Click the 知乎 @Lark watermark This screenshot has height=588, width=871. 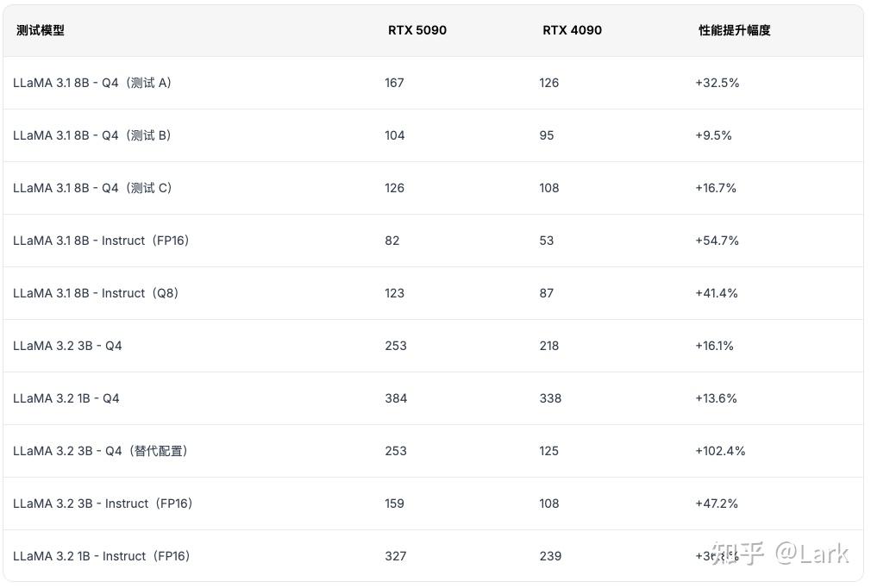[x=780, y=553]
